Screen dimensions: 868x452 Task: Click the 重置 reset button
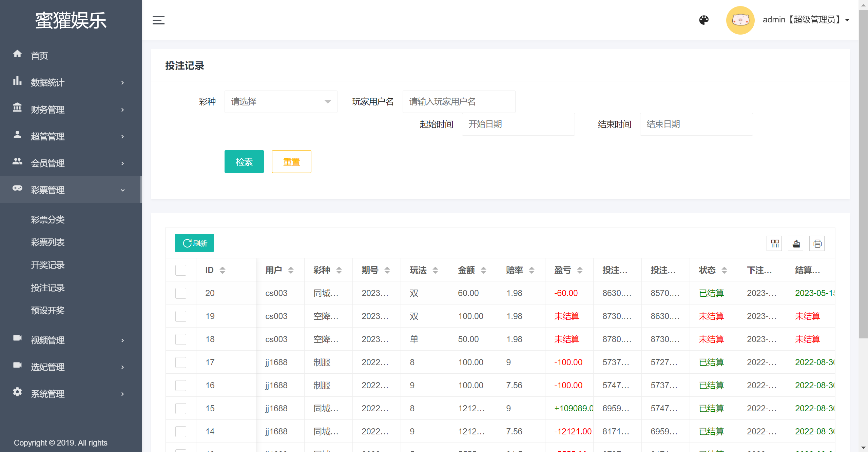(x=291, y=162)
